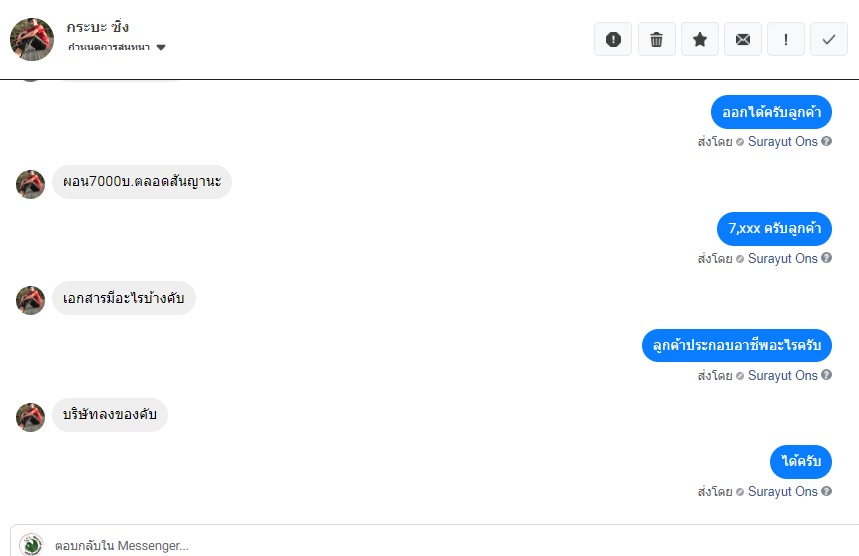Star this conversation as follow-up
Image resolution: width=859 pixels, height=556 pixels.
pos(700,39)
